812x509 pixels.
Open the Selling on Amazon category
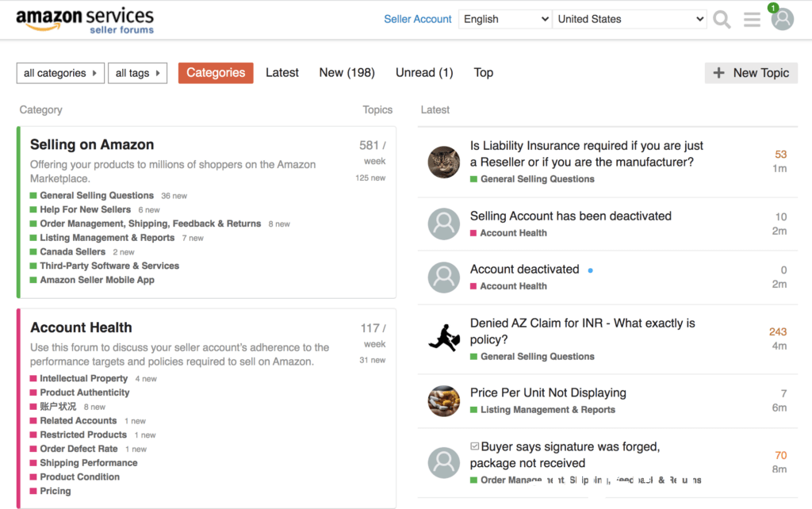(92, 144)
